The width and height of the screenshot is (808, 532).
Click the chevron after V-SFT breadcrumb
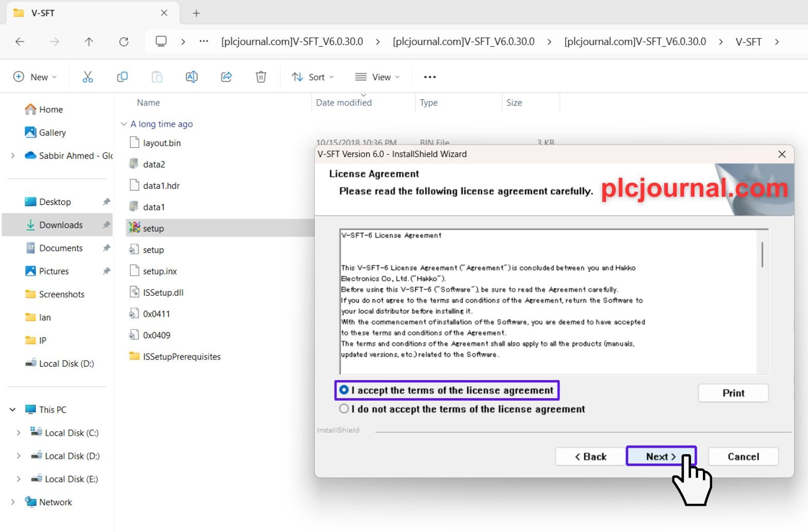(x=777, y=42)
